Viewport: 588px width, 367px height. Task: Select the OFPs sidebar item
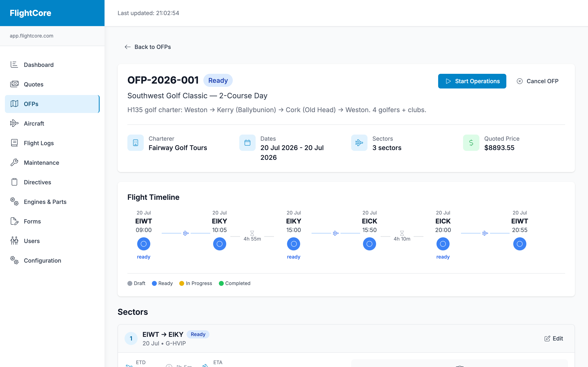pos(52,104)
